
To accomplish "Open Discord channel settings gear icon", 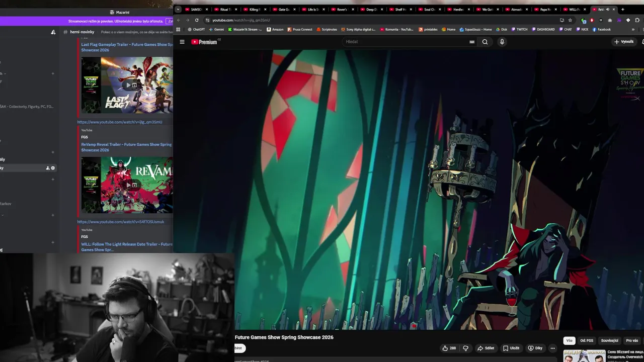I will pyautogui.click(x=53, y=168).
